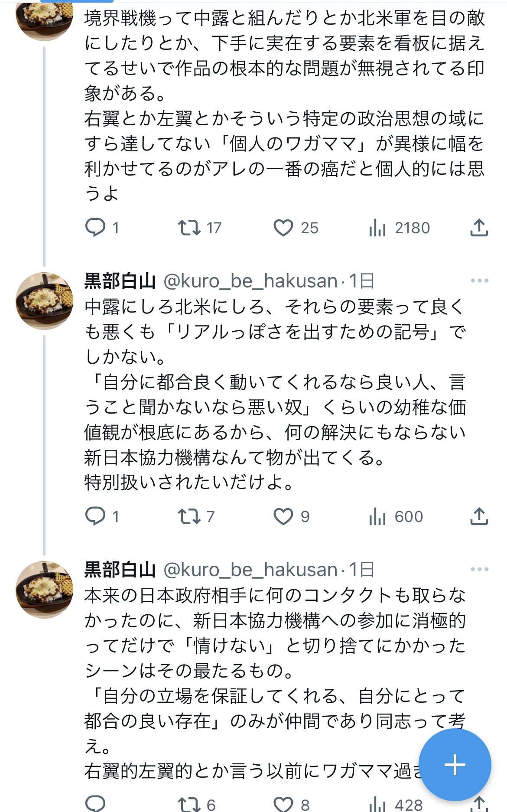Like the tweet with 25 likes
Image resolution: width=507 pixels, height=812 pixels.
click(283, 227)
